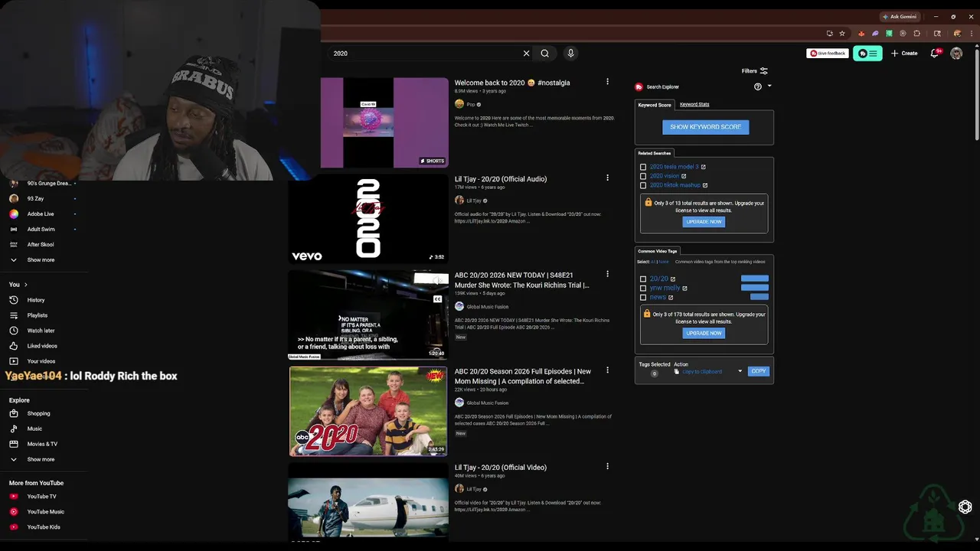
Task: Select All tags link
Action: (x=653, y=262)
